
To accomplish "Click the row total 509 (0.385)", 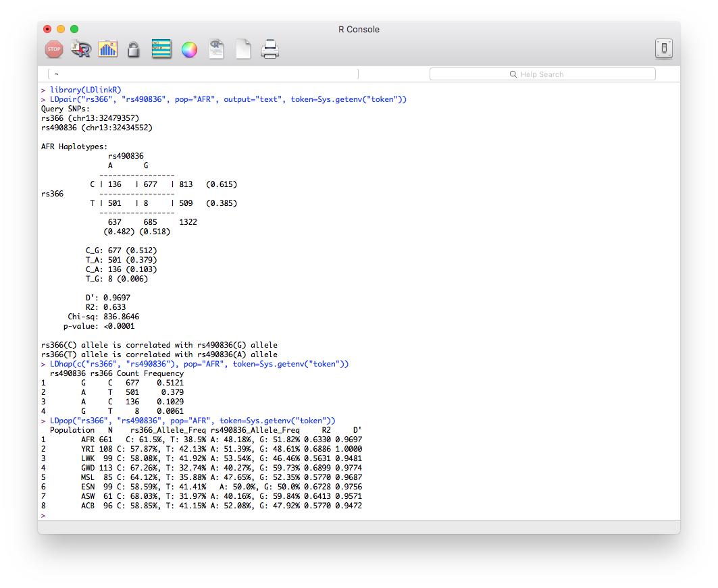I will 208,203.
